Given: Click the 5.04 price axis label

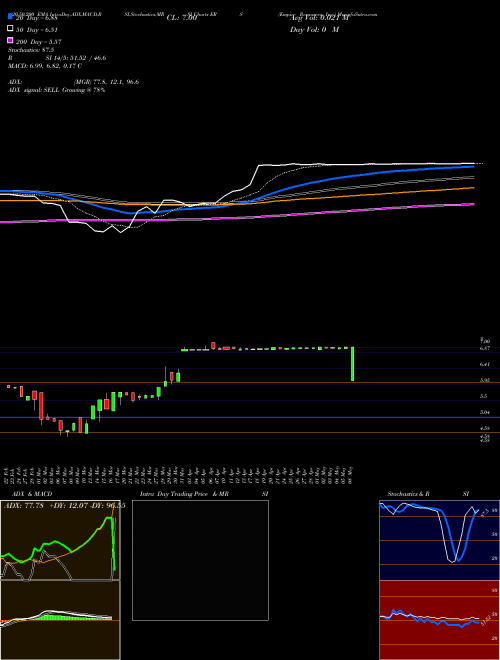Looking at the screenshot, I should point(484,412).
